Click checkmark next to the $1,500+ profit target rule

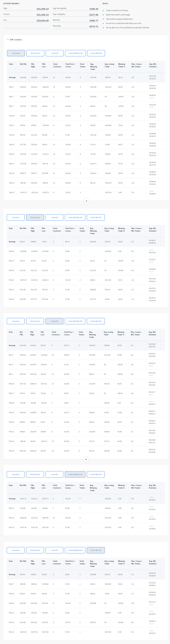[x=103, y=15]
